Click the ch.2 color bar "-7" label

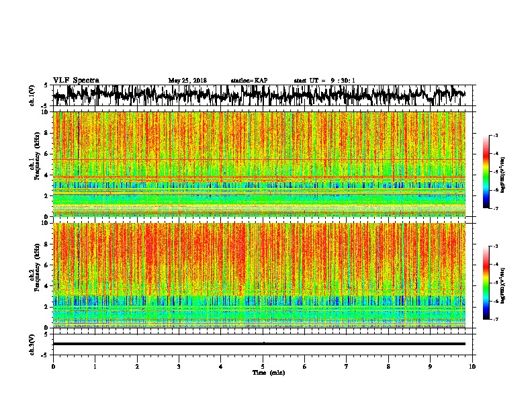[x=495, y=320]
